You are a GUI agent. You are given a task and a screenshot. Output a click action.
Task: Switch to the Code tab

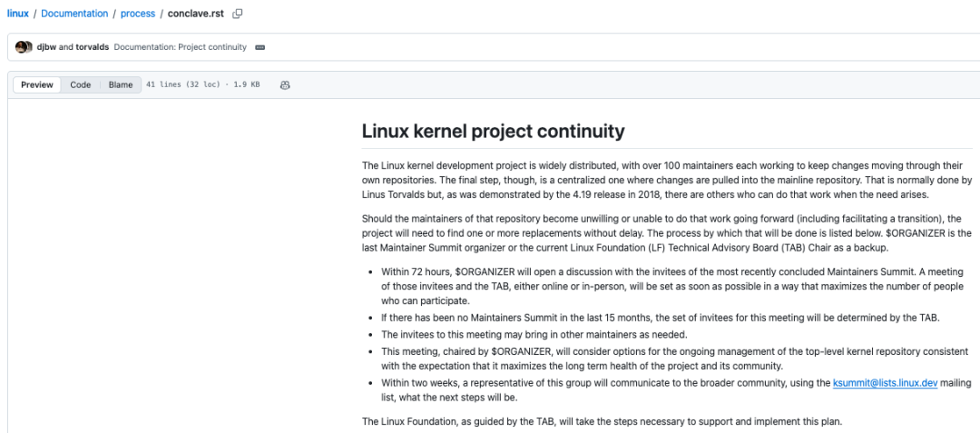(x=80, y=85)
